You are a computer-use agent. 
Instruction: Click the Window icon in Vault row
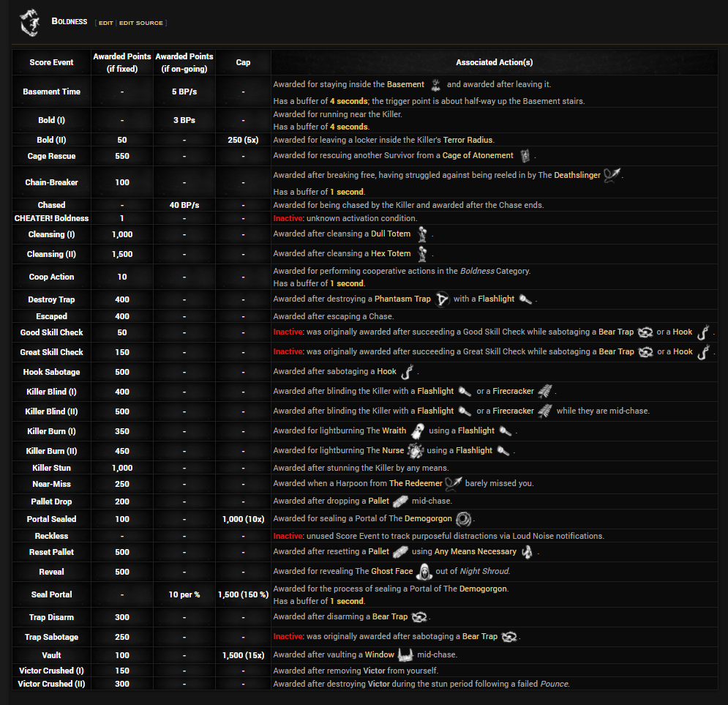(405, 654)
